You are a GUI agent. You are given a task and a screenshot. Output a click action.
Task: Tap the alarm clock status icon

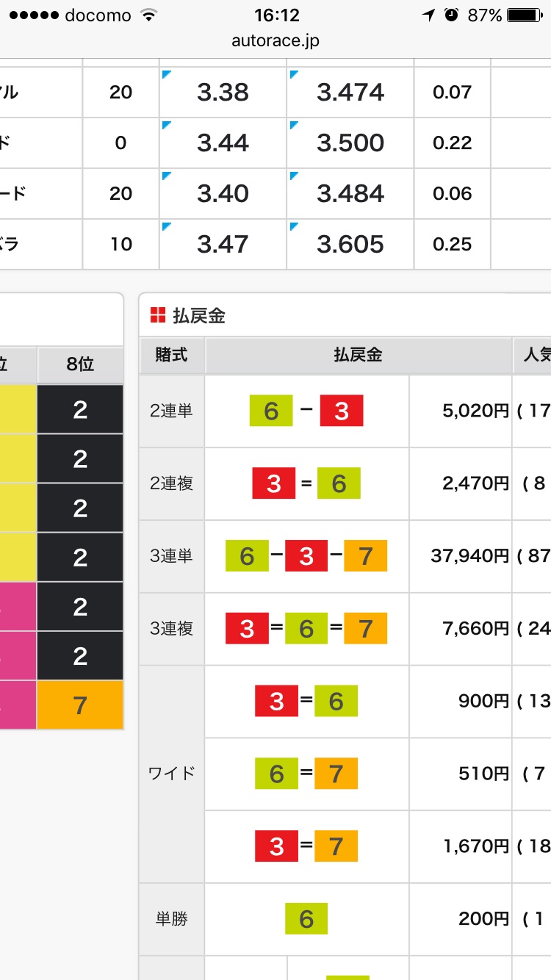452,15
